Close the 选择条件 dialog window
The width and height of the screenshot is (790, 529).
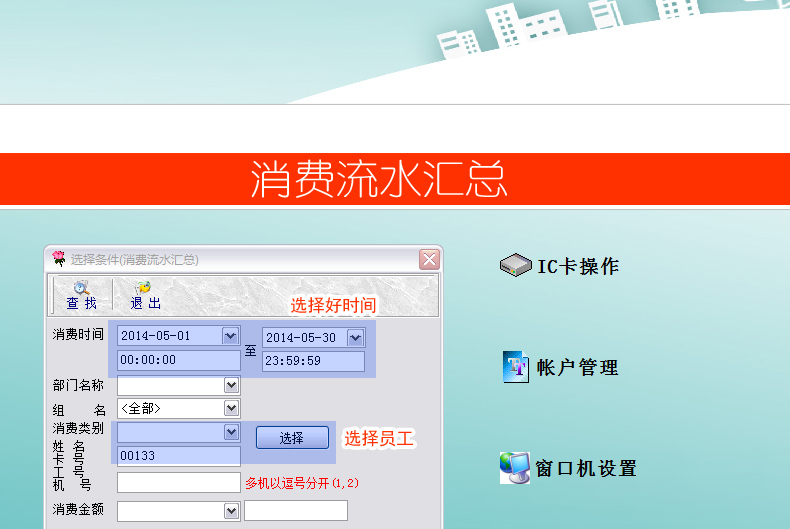pyautogui.click(x=429, y=260)
